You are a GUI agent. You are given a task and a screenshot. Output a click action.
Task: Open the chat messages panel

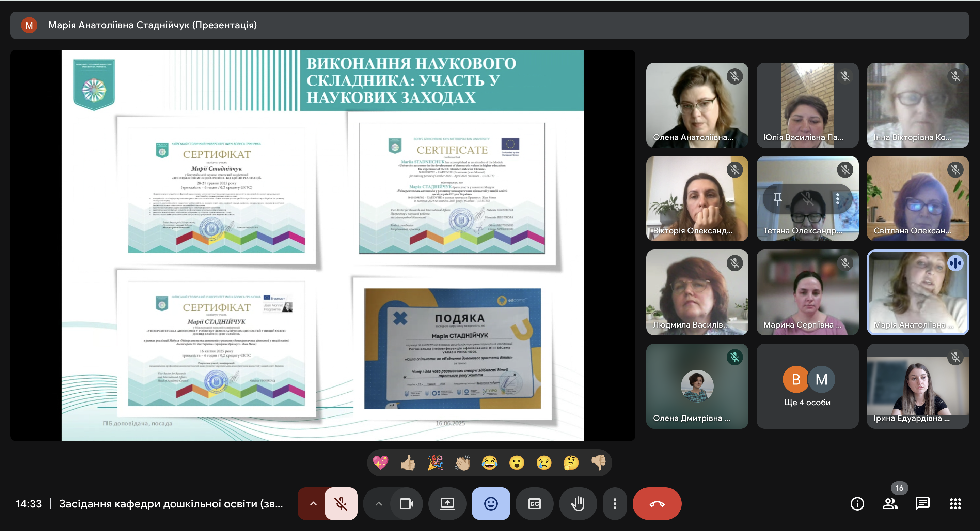pyautogui.click(x=922, y=504)
